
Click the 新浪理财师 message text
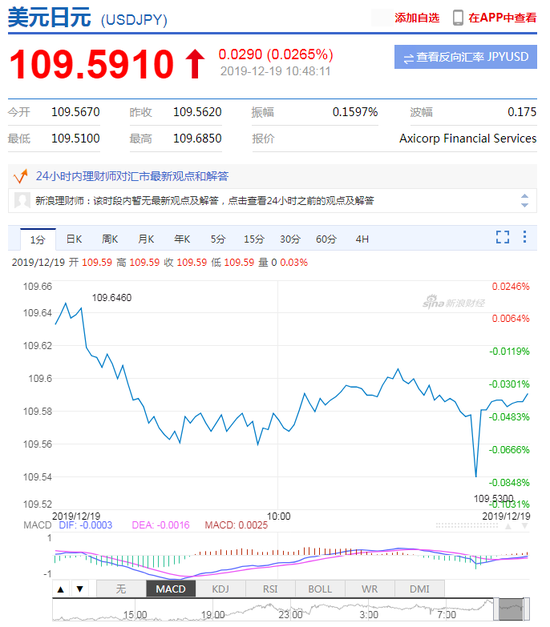click(x=204, y=200)
